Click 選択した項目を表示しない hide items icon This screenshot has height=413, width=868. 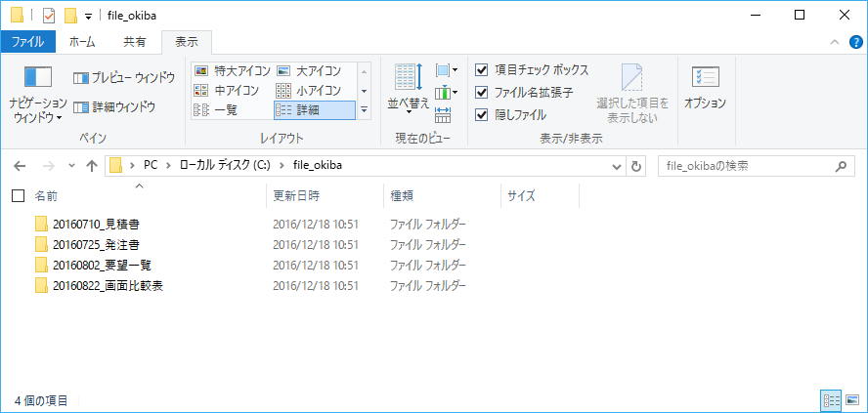[632, 94]
